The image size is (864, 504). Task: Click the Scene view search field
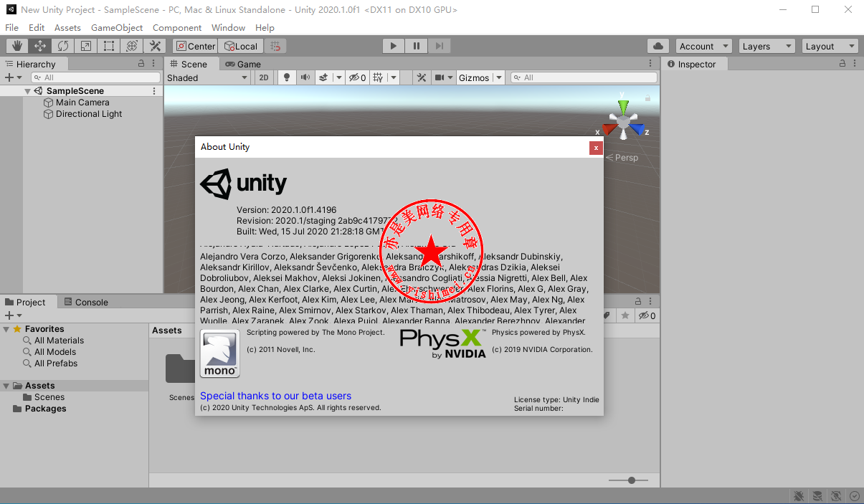pos(584,77)
